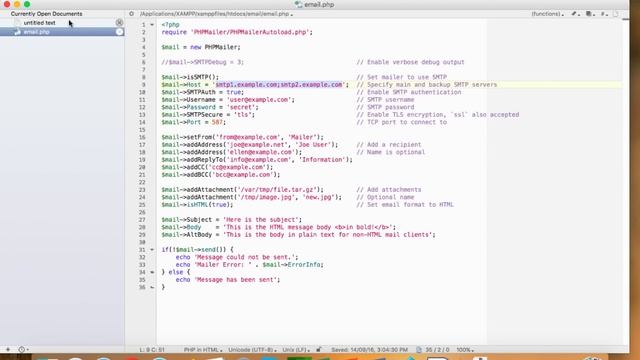This screenshot has width=640, height=360.
Task: Open the Unix (LF) line endings popup
Action: coord(296,350)
